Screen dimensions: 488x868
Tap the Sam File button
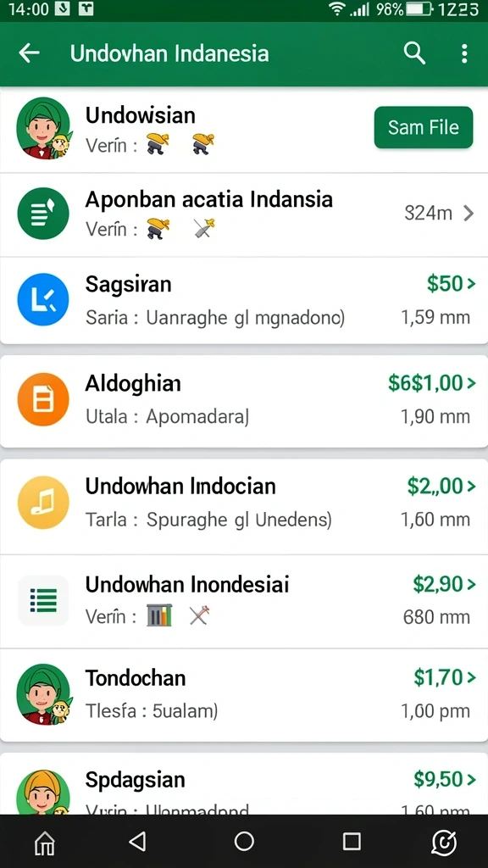point(424,127)
